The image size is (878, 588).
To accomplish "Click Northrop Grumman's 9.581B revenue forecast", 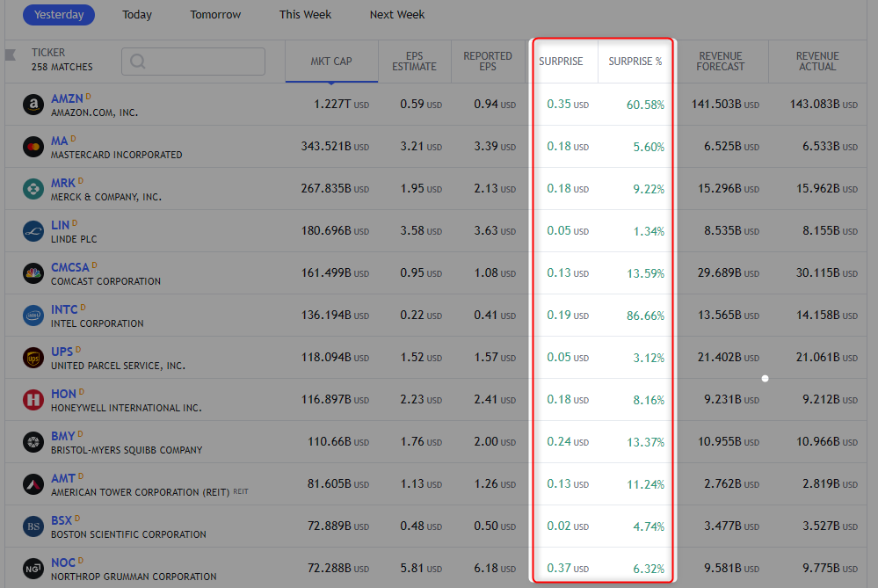I will 731,568.
